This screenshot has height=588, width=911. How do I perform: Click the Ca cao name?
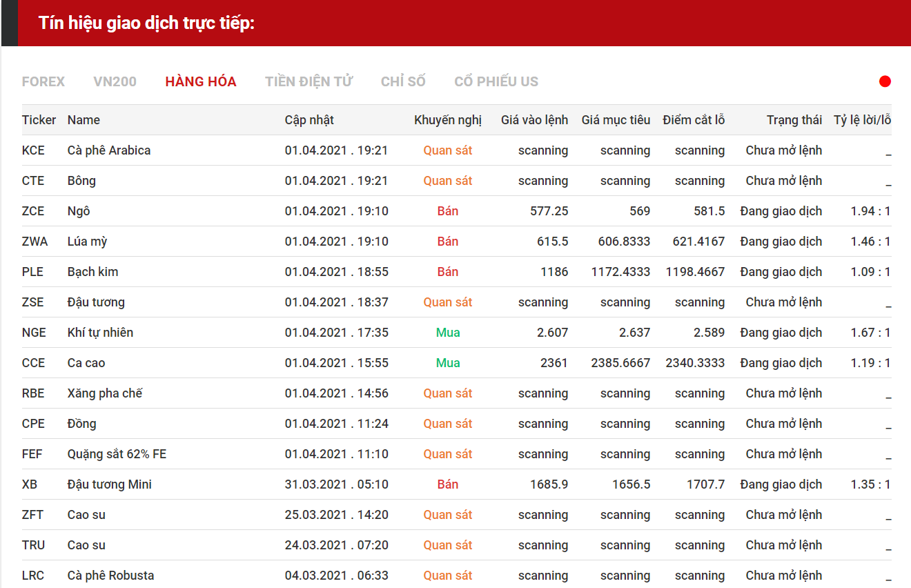(86, 363)
